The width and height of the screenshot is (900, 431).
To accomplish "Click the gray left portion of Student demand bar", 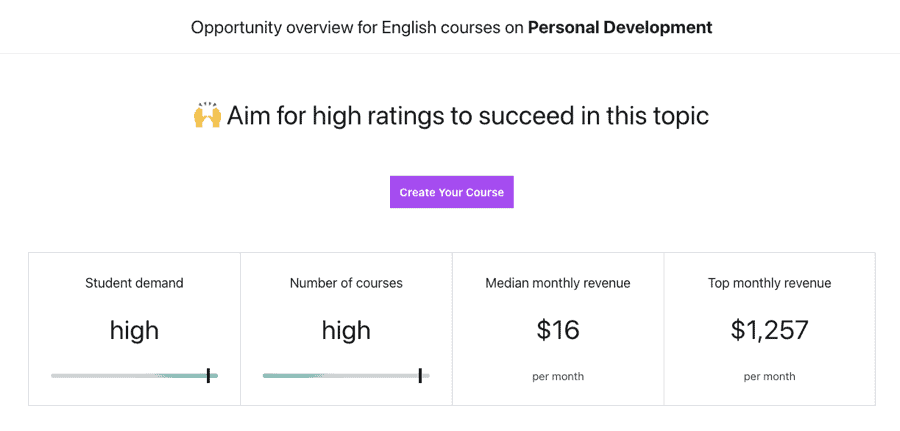I will 100,376.
